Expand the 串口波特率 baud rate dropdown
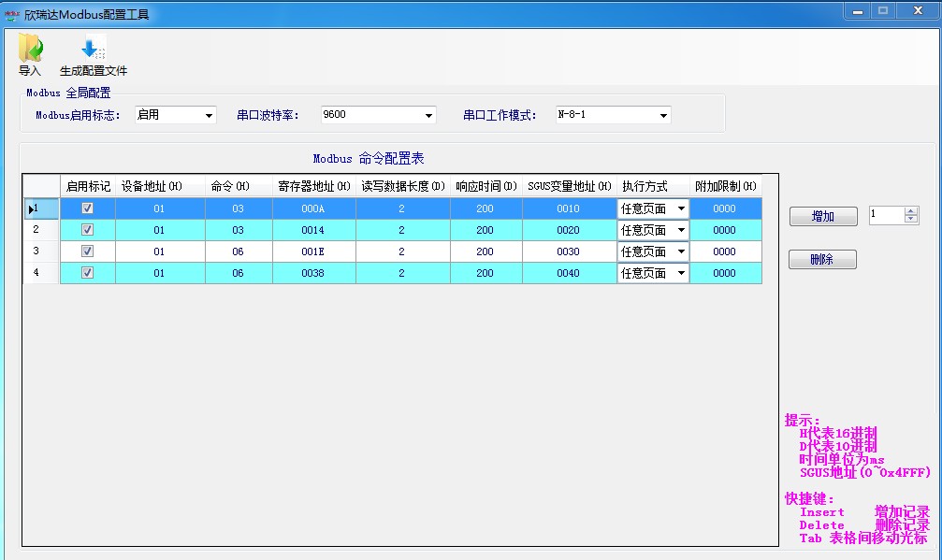 point(428,116)
